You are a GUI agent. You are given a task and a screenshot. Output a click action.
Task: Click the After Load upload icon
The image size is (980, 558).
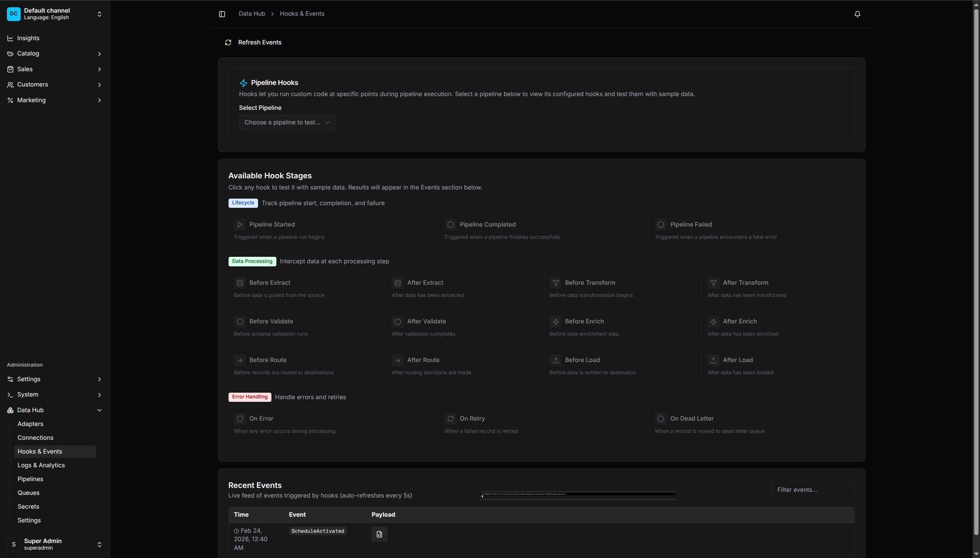click(713, 360)
